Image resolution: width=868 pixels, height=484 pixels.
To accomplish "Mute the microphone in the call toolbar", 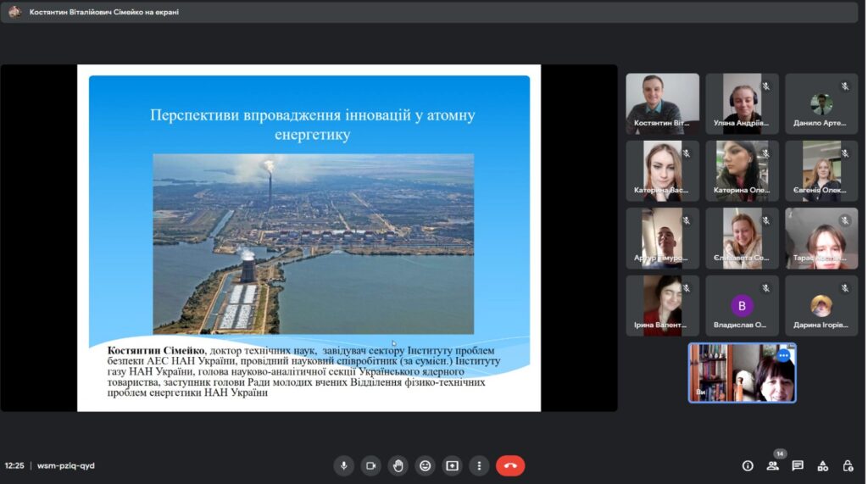I will [344, 465].
